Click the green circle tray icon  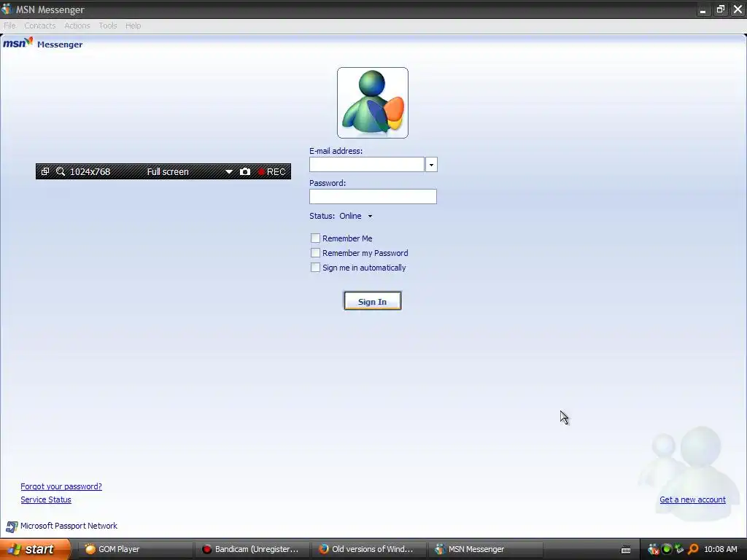(667, 549)
